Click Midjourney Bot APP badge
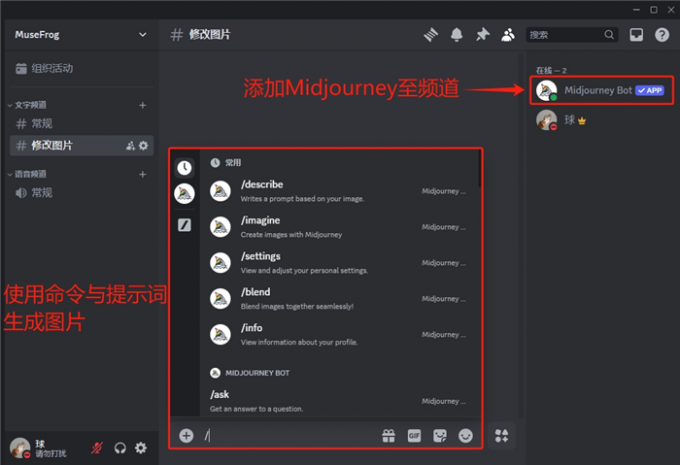This screenshot has height=465, width=680. 649,90
